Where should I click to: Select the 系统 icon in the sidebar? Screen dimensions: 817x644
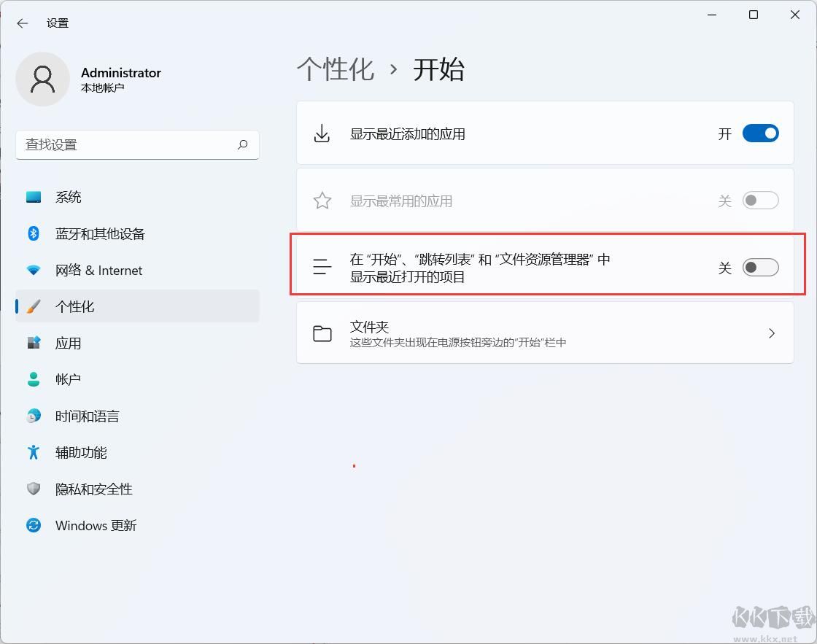[x=34, y=196]
